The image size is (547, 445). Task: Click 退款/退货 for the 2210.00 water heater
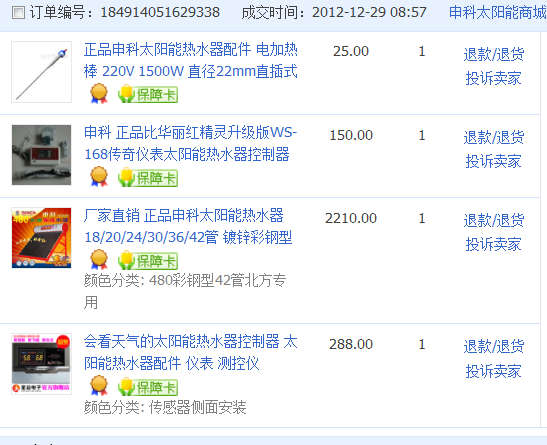[x=494, y=220]
